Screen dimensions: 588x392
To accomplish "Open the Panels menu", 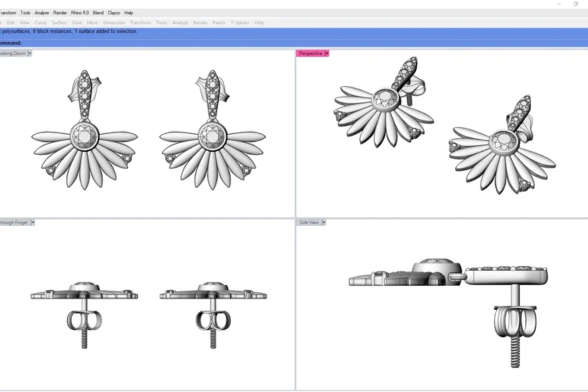I will tap(218, 23).
